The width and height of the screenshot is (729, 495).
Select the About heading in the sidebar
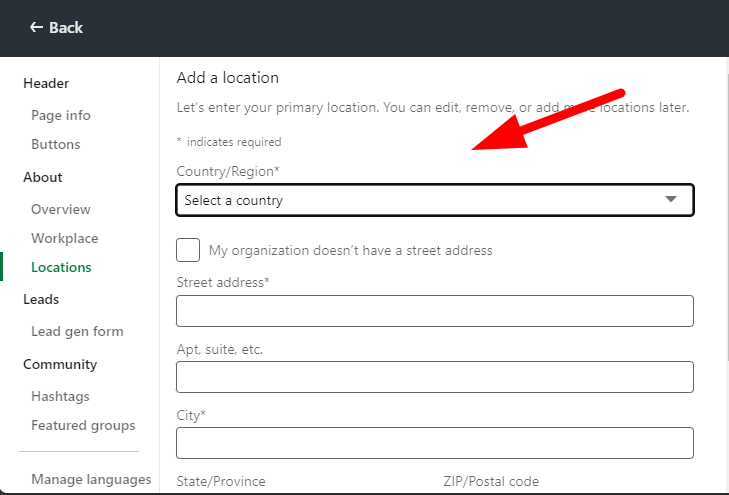pos(43,177)
